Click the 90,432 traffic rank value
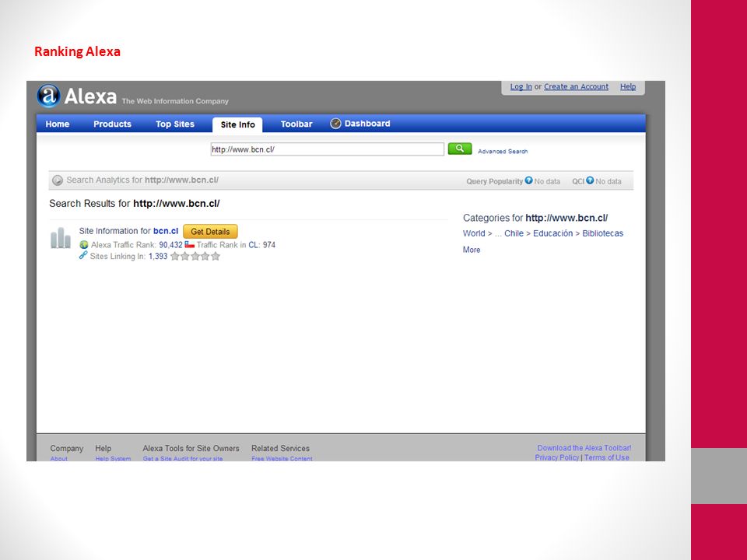The height and width of the screenshot is (560, 747). [170, 245]
